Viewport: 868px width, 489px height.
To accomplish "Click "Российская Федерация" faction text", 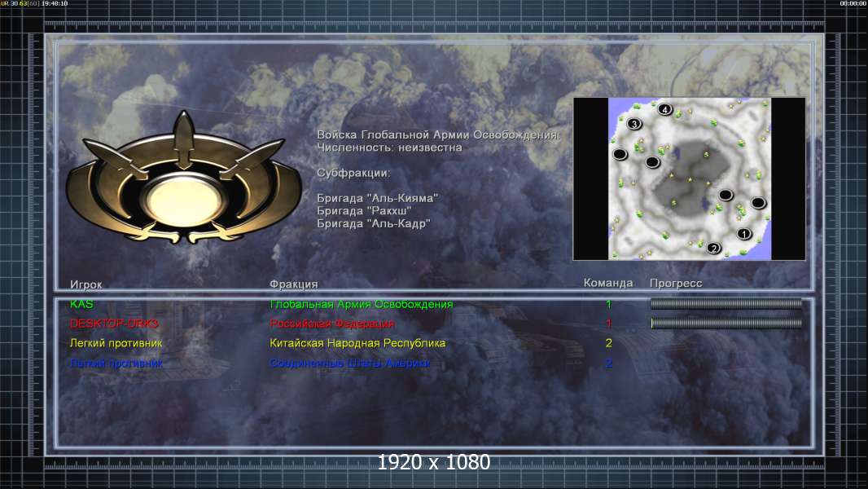I will [332, 324].
